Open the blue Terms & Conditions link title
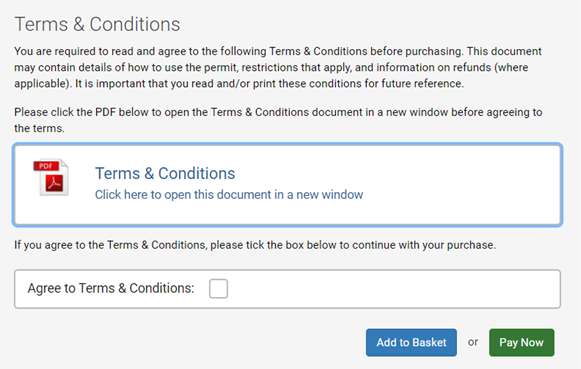The width and height of the screenshot is (581, 369). point(165,173)
